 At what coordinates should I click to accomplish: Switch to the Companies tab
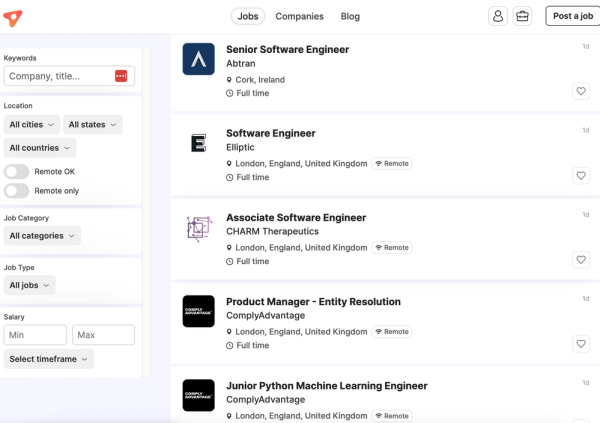tap(299, 16)
